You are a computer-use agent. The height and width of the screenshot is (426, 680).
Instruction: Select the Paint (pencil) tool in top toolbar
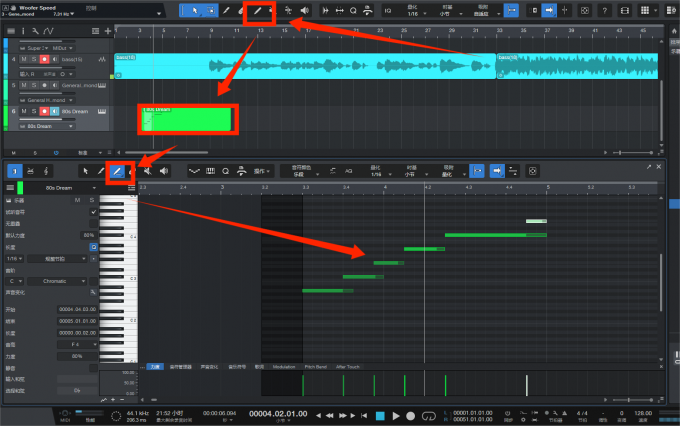coord(257,11)
